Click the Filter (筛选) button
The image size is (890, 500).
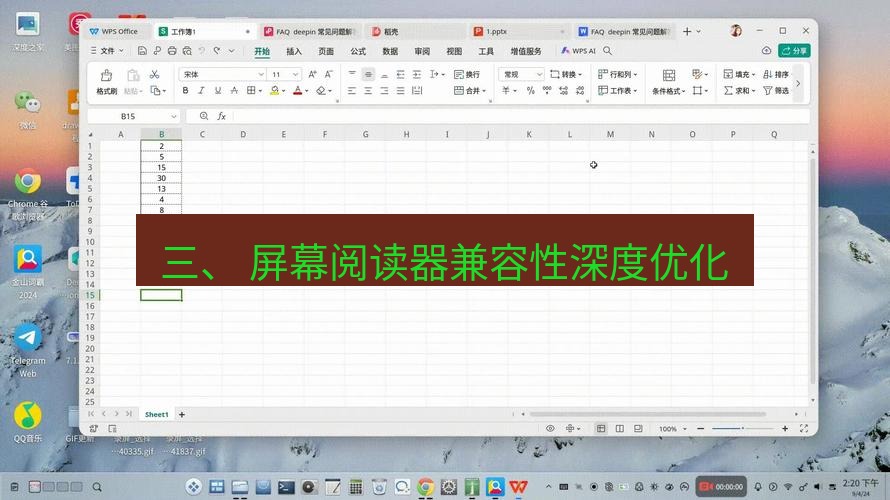[776, 91]
